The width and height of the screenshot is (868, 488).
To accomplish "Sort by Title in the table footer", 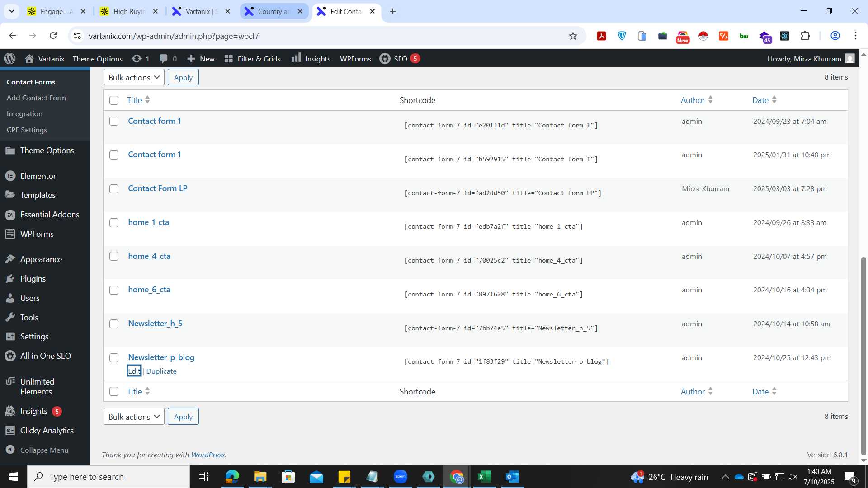I will pos(138,391).
